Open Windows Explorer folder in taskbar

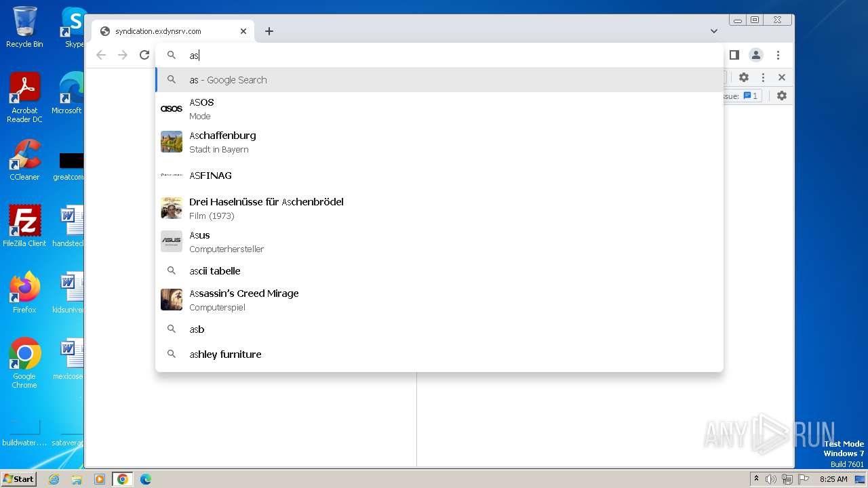pos(77,479)
